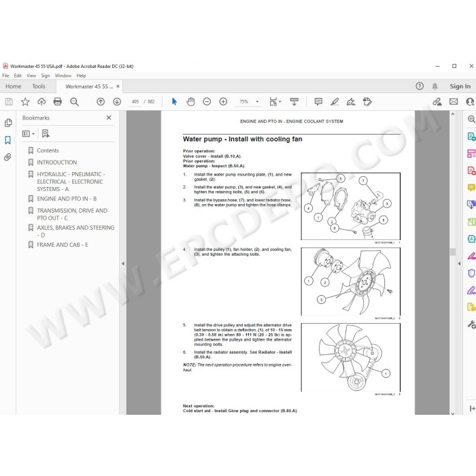This screenshot has height=476, width=476.
Task: Zoom in with the plus icon
Action: (224, 102)
